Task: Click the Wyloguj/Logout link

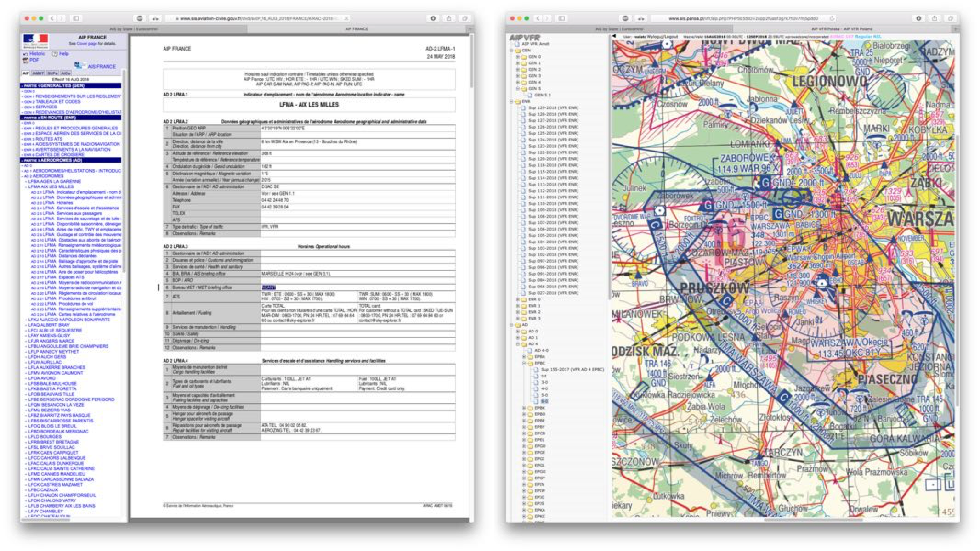Action: (x=662, y=36)
